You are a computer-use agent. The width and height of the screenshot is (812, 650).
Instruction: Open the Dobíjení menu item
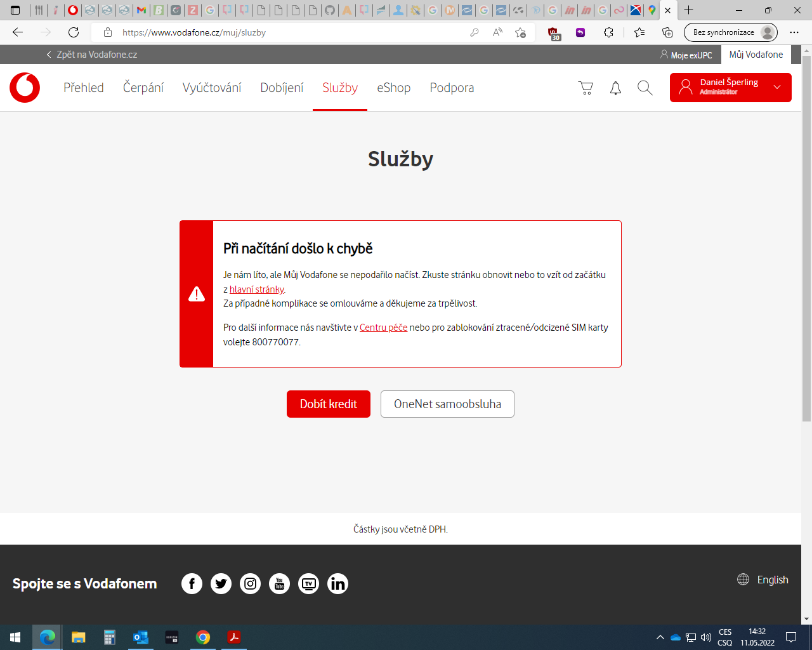pos(282,88)
